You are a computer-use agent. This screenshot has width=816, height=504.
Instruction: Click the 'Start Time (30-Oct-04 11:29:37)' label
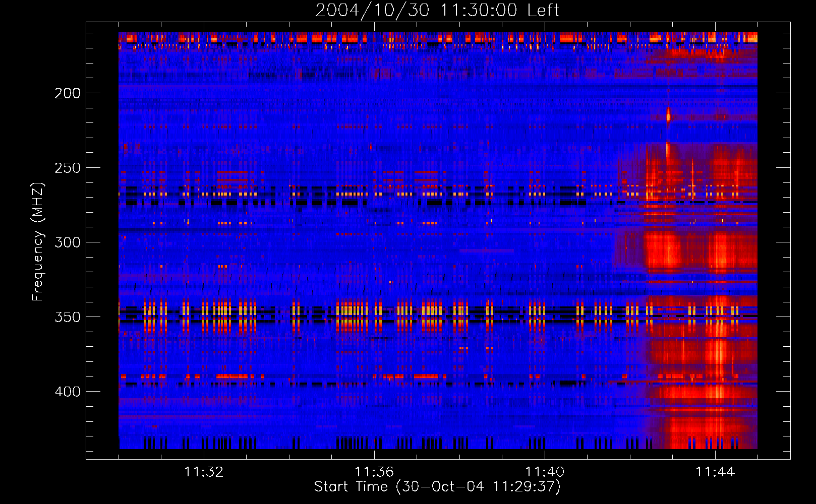(x=437, y=487)
